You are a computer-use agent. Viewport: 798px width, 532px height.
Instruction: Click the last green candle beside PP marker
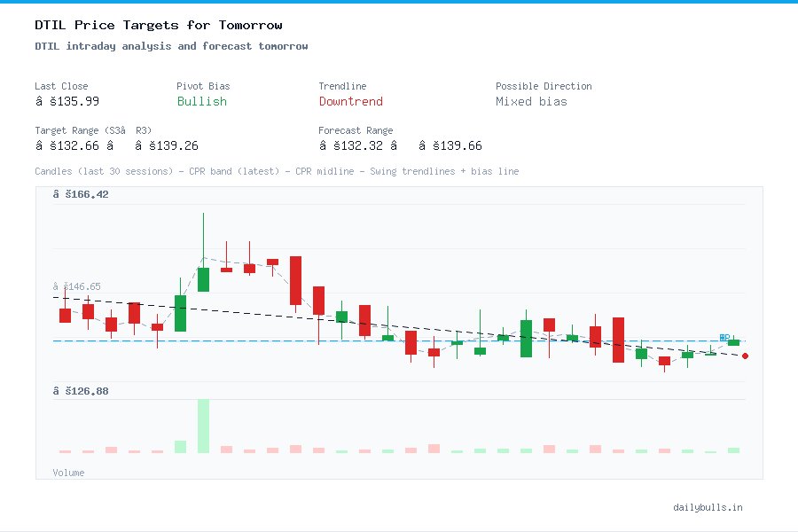point(733,342)
